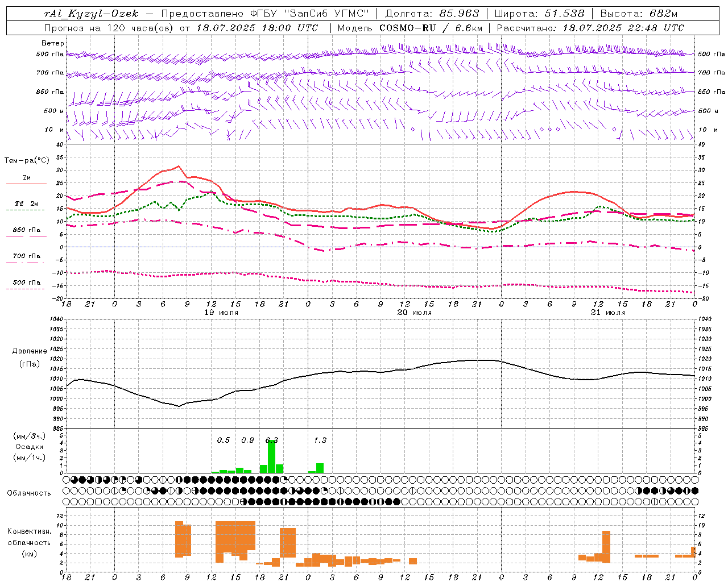The image size is (728, 582).
Task: Click the tallest green precipitation bar
Action: [x=272, y=456]
